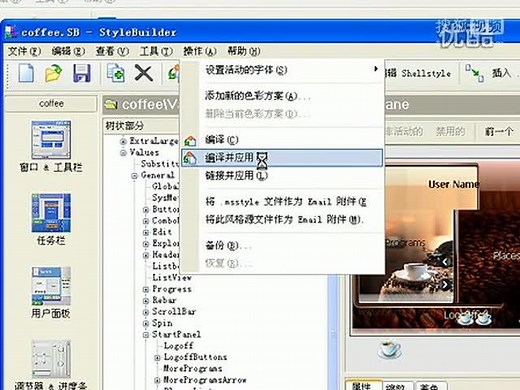520x390 pixels.
Task: Select the 窗口 & 工具栏 category icon
Action: tap(51, 140)
